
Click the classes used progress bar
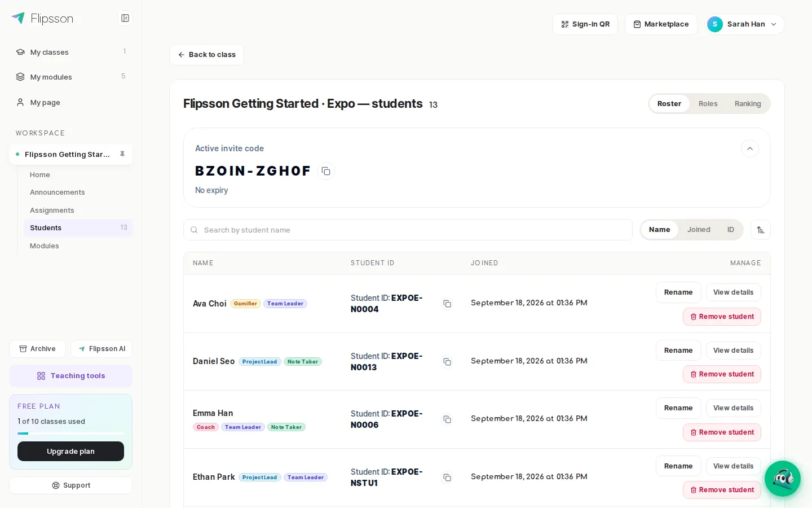[x=71, y=433]
